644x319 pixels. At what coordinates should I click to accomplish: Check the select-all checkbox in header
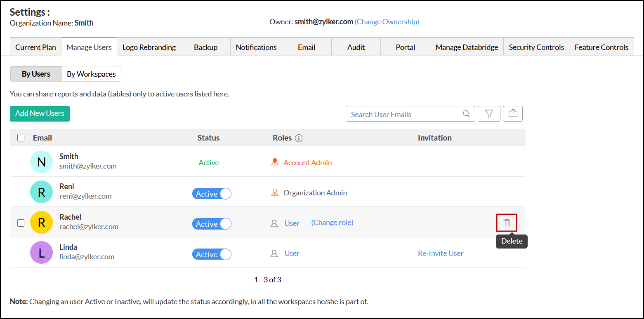pyautogui.click(x=21, y=138)
